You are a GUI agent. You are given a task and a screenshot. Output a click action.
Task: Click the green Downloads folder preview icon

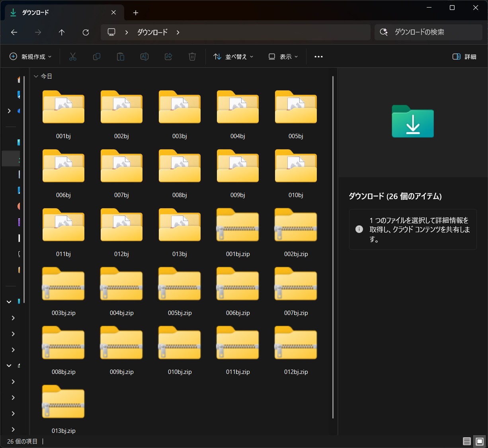click(x=413, y=121)
